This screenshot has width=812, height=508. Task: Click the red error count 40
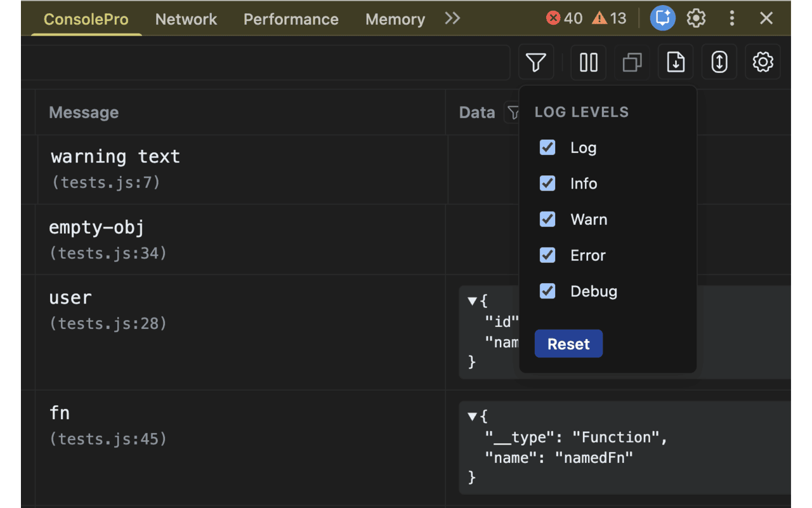coord(565,18)
